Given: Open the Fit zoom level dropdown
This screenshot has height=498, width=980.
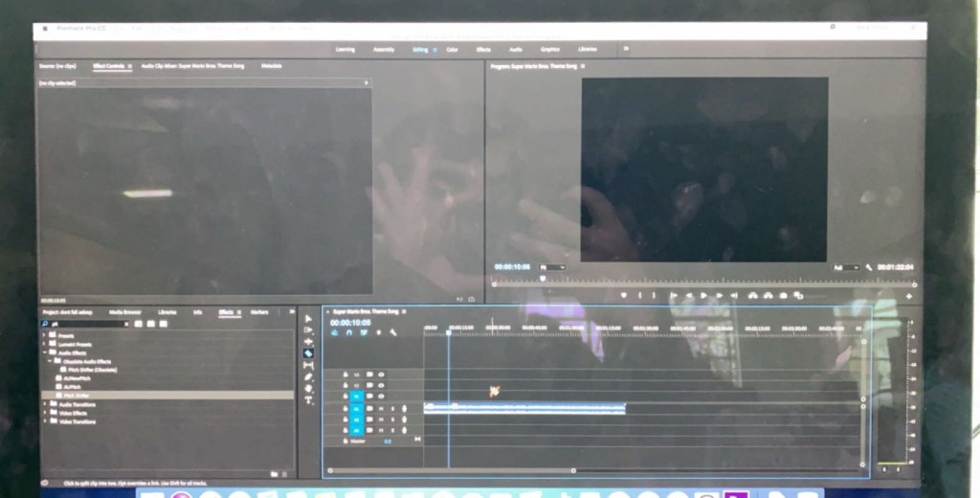Looking at the screenshot, I should 552,267.
